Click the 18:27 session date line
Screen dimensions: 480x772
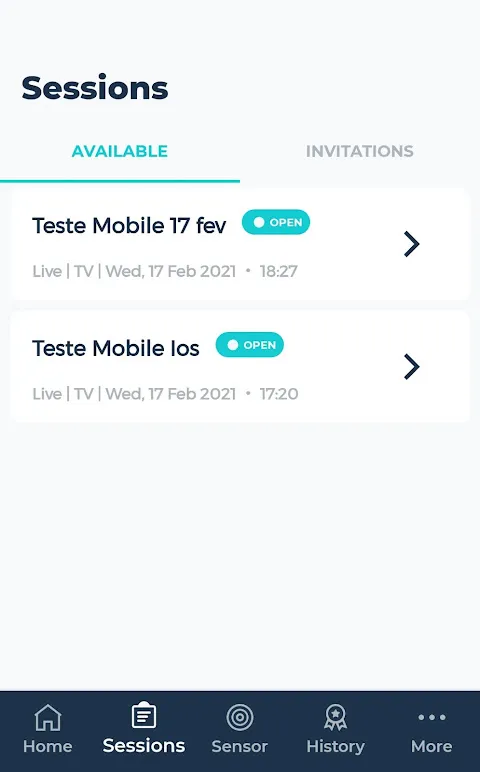click(165, 271)
